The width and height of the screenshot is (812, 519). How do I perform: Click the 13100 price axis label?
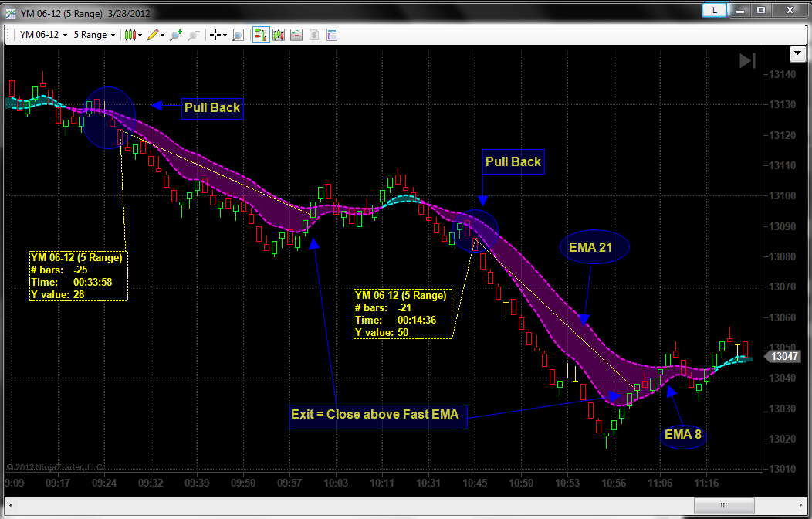click(782, 196)
